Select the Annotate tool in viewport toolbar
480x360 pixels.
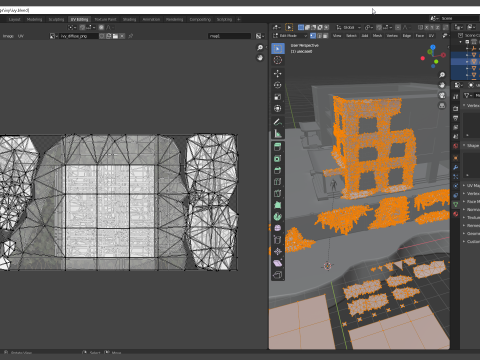(278, 122)
